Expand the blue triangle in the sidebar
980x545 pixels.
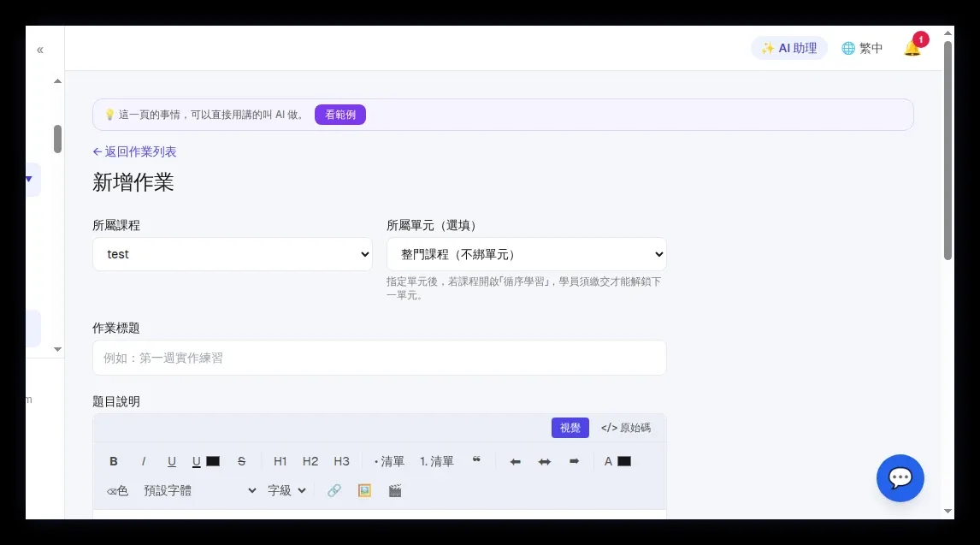(x=29, y=180)
